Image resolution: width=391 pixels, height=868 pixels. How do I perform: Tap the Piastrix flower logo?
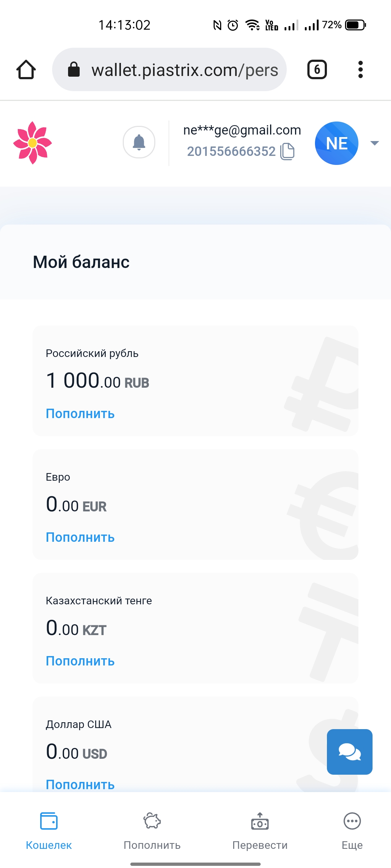coord(33,142)
